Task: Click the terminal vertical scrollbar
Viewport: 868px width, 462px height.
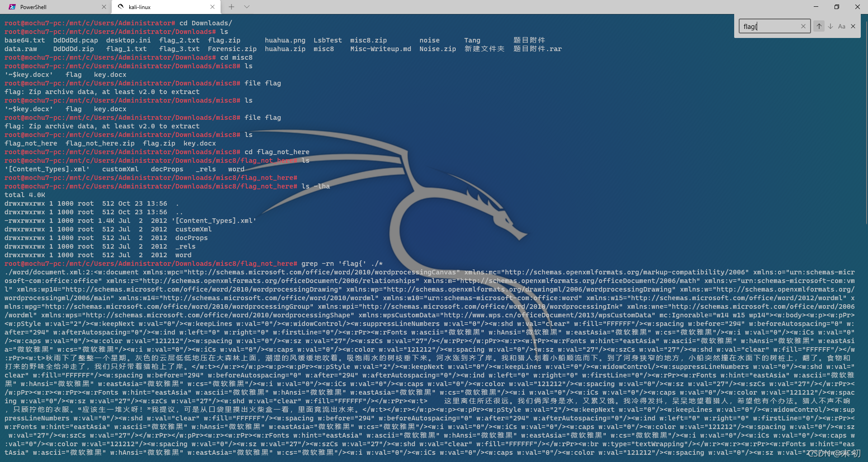Action: click(866, 122)
